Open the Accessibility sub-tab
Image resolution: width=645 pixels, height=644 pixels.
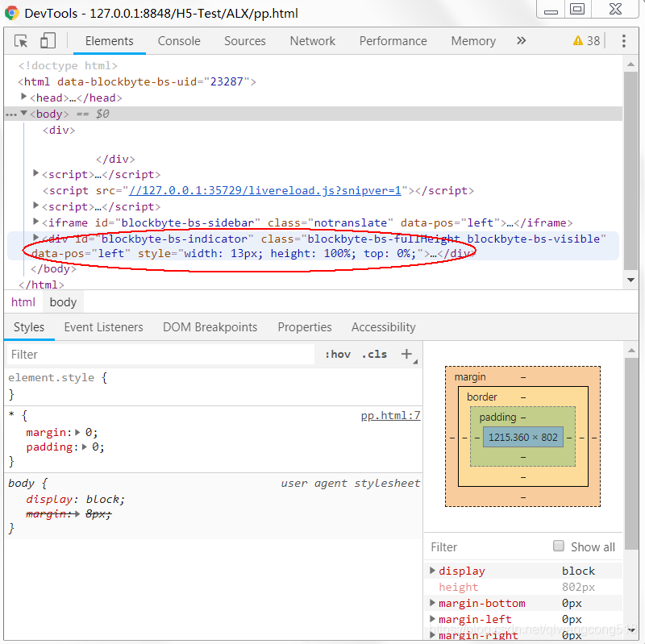pos(384,327)
